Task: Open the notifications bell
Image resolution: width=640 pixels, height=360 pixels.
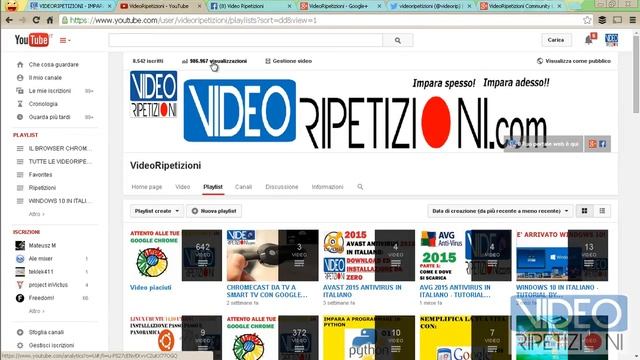Action: [x=589, y=40]
